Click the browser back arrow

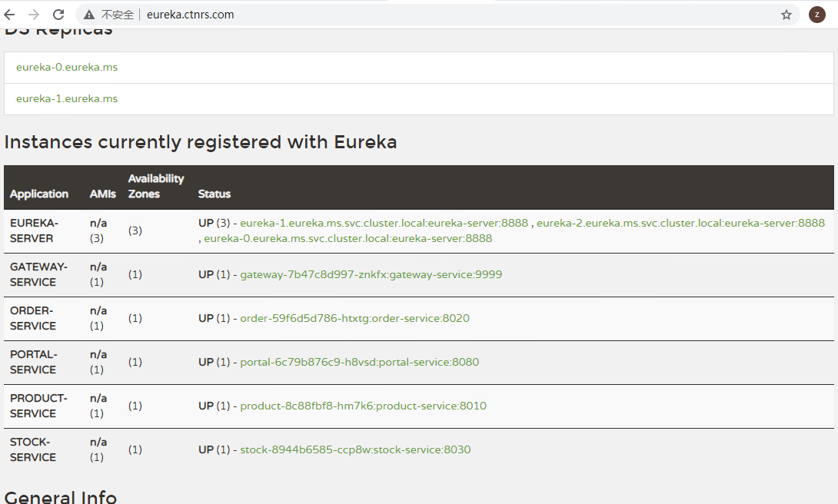(x=10, y=15)
